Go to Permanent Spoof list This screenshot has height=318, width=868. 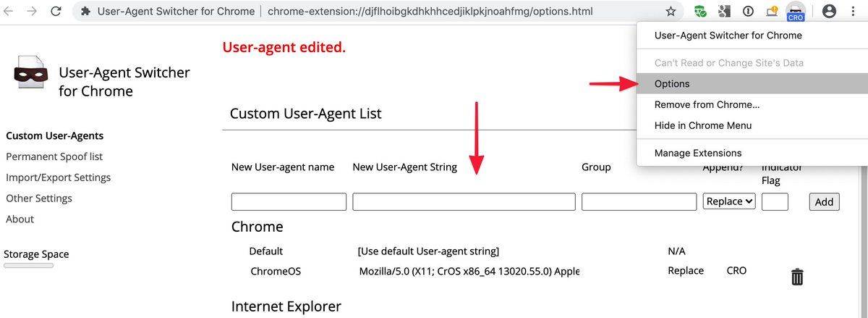click(54, 156)
